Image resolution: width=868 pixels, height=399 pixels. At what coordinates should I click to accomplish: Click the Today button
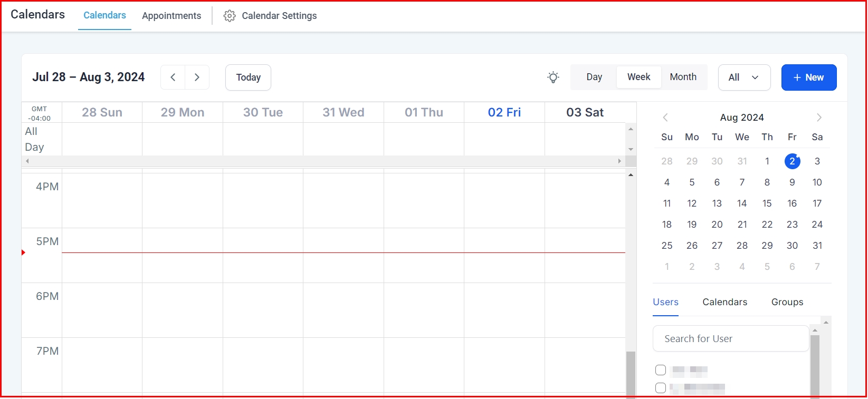pyautogui.click(x=248, y=77)
